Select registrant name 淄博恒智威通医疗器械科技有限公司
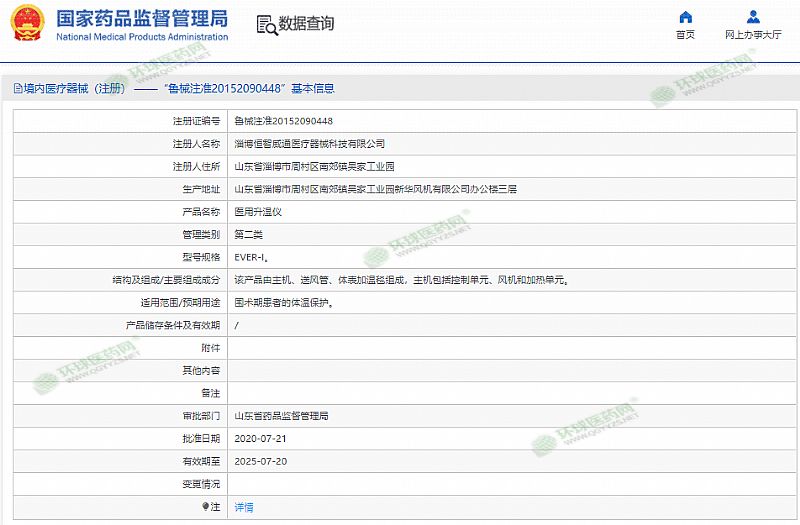Image resolution: width=800 pixels, height=525 pixels. [309, 143]
